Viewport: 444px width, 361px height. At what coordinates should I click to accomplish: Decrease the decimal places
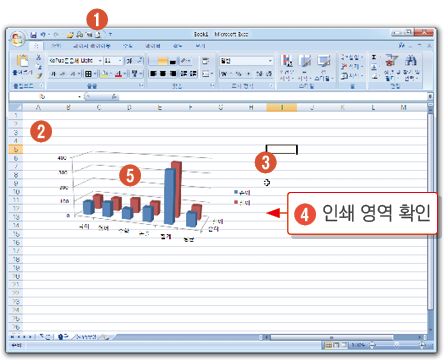(x=269, y=74)
